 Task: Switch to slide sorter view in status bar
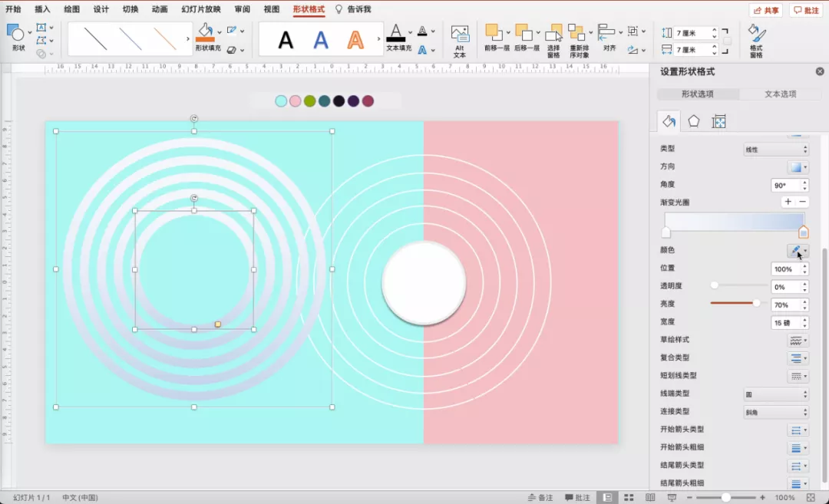627,497
